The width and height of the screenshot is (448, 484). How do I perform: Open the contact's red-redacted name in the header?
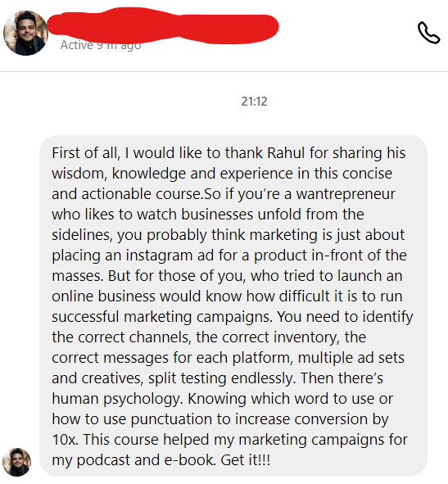click(163, 26)
